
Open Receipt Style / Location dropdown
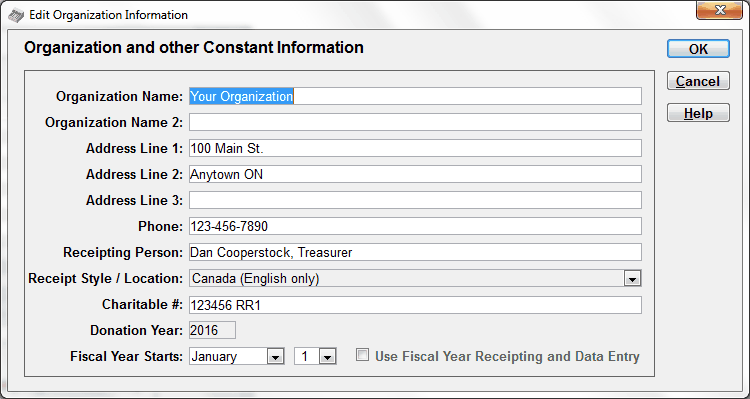[632, 278]
